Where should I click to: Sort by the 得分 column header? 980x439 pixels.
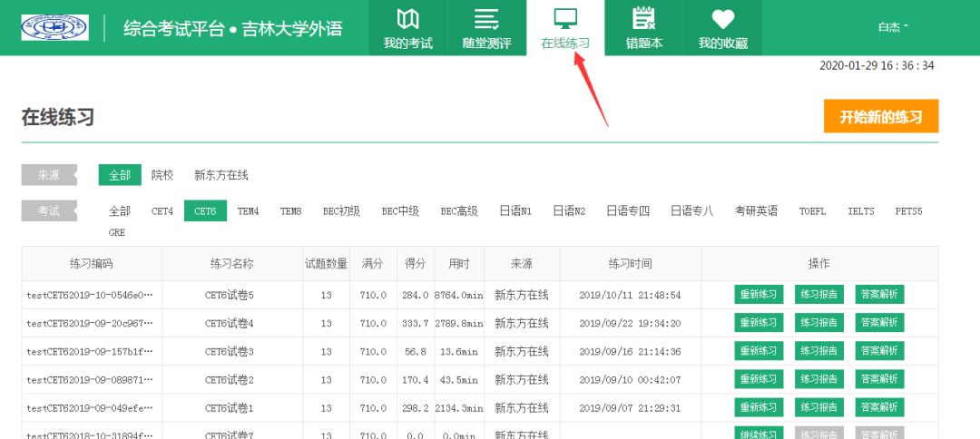[416, 263]
